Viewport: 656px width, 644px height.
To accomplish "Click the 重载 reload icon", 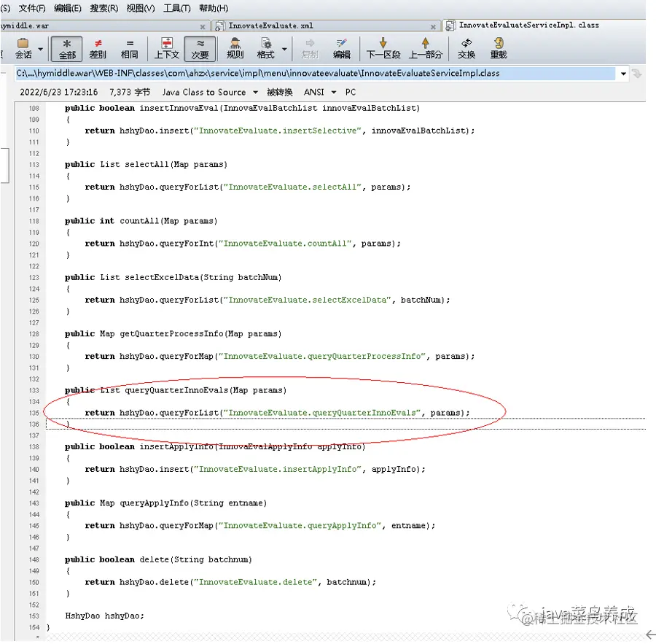I will pos(499,49).
